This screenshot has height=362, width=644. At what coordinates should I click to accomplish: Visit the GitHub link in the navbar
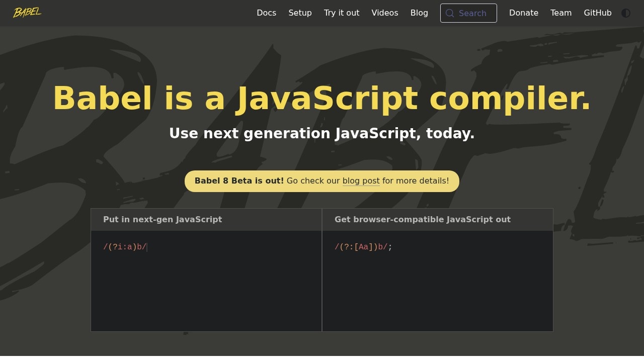point(597,13)
